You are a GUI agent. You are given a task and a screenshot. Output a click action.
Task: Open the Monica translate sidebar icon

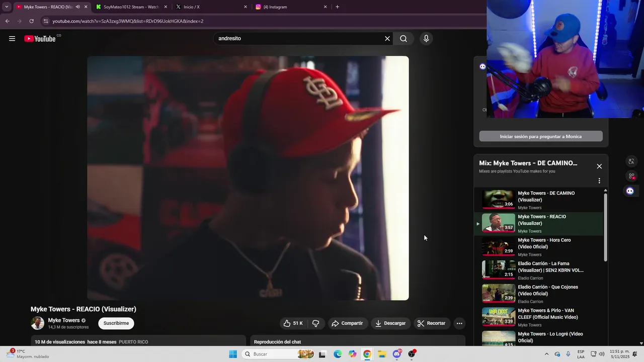[631, 161]
